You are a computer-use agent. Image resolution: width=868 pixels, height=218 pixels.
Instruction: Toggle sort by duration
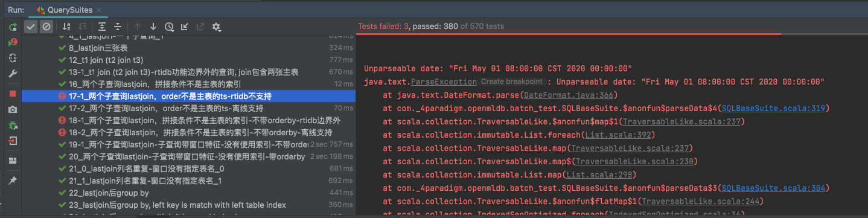pos(83,27)
